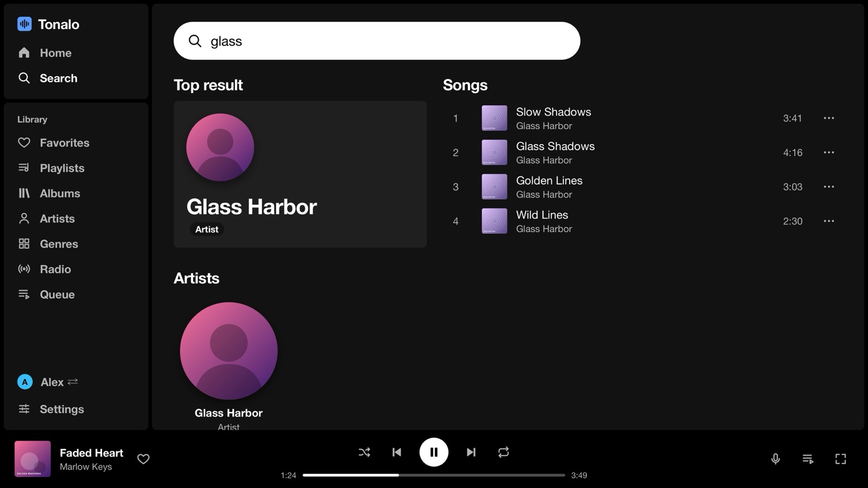
Task: Play the song Golden Lines
Action: point(643,187)
